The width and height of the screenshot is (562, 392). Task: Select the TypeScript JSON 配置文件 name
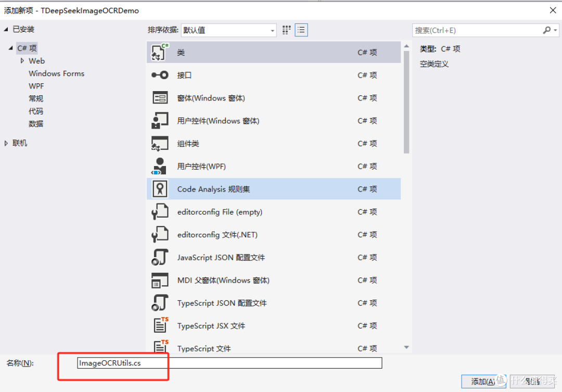pos(222,303)
